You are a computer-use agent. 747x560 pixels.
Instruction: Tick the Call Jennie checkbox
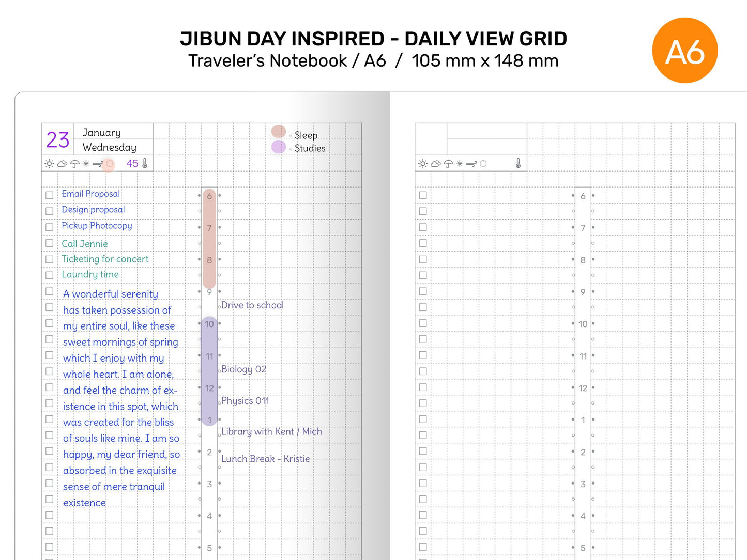[50, 243]
